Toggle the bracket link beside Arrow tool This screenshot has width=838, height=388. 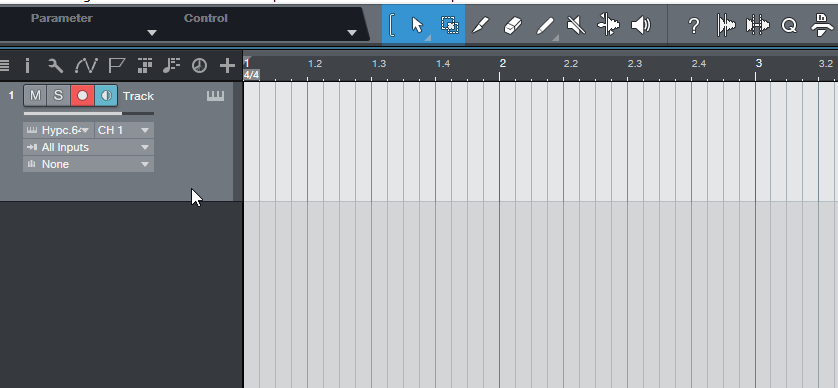click(x=392, y=25)
